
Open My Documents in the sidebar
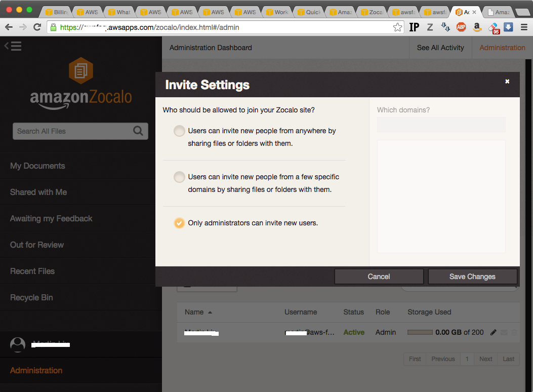click(x=37, y=166)
